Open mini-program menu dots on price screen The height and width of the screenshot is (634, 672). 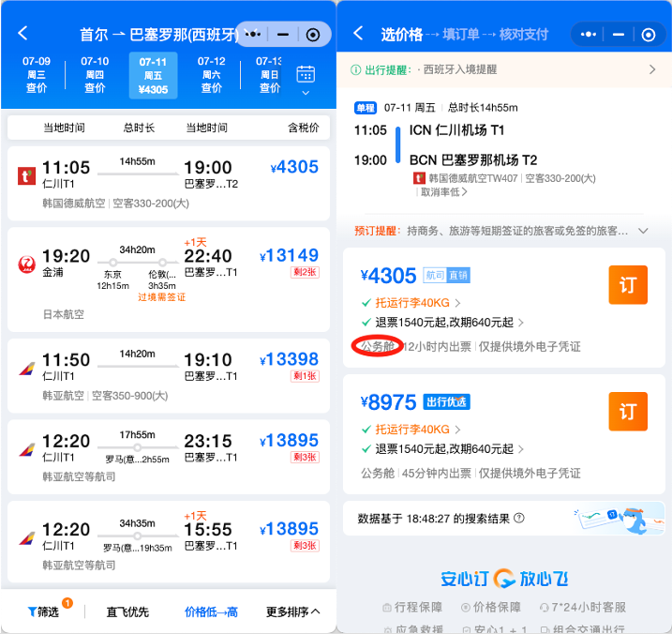click(x=588, y=35)
